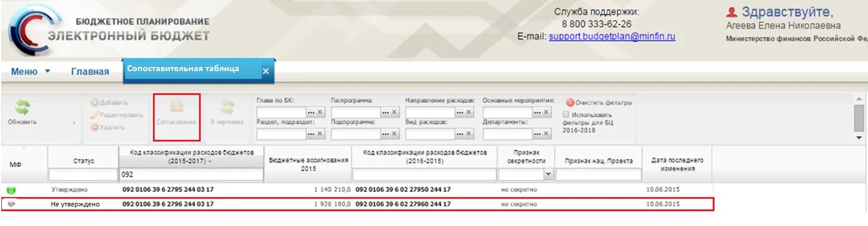
Task: Click the Код классификации (2016-2018) filter field
Action: click(x=425, y=174)
